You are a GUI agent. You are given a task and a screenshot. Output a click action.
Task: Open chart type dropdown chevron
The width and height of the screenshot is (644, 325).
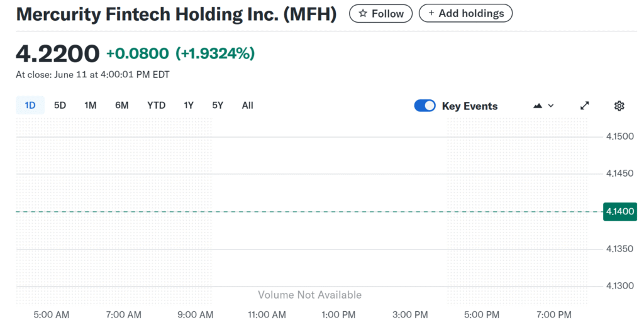point(551,106)
